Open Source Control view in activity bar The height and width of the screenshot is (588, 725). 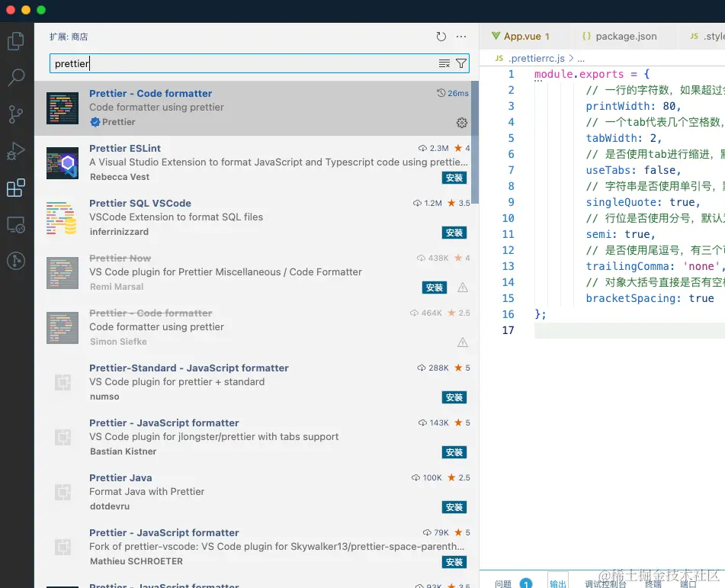16,114
